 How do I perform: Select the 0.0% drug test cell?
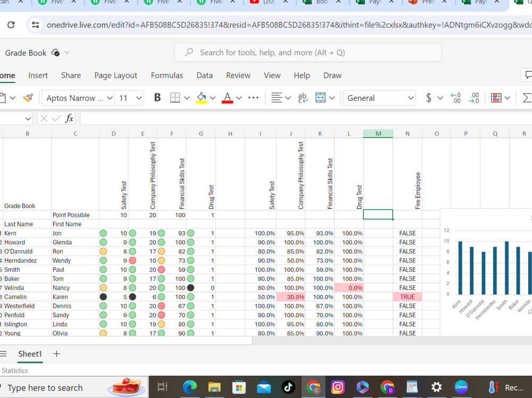(x=349, y=288)
